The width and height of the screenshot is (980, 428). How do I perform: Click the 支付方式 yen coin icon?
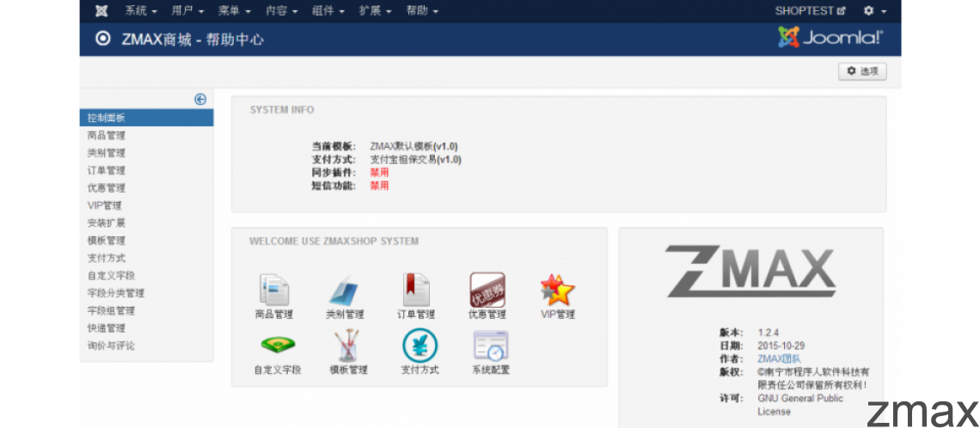[420, 345]
